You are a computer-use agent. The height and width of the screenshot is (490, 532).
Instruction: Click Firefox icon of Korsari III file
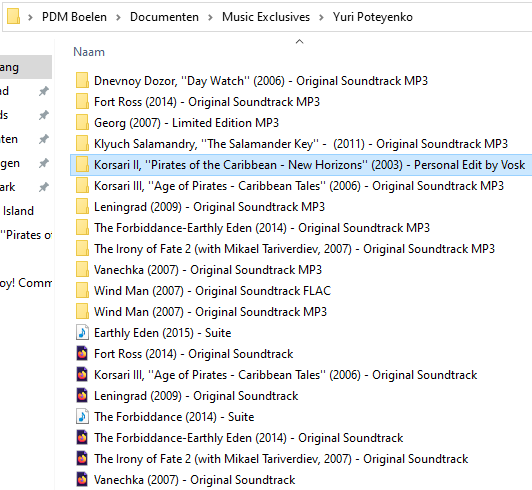click(82, 375)
